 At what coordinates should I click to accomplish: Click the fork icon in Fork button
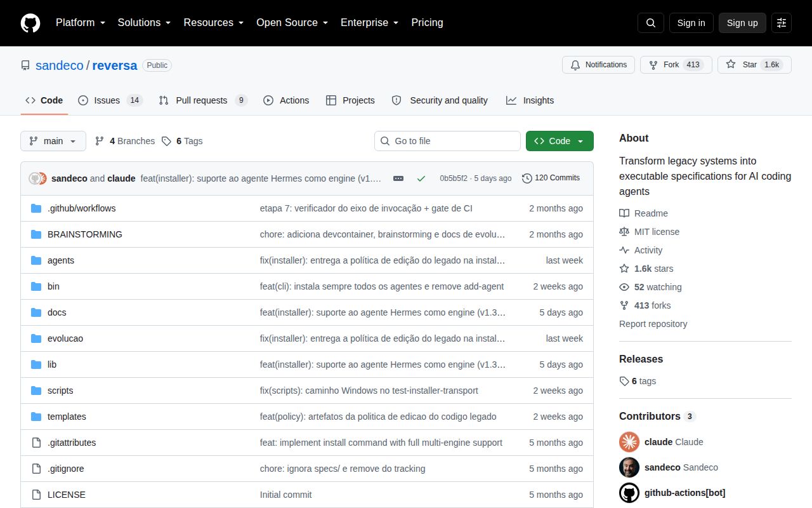[x=653, y=65]
